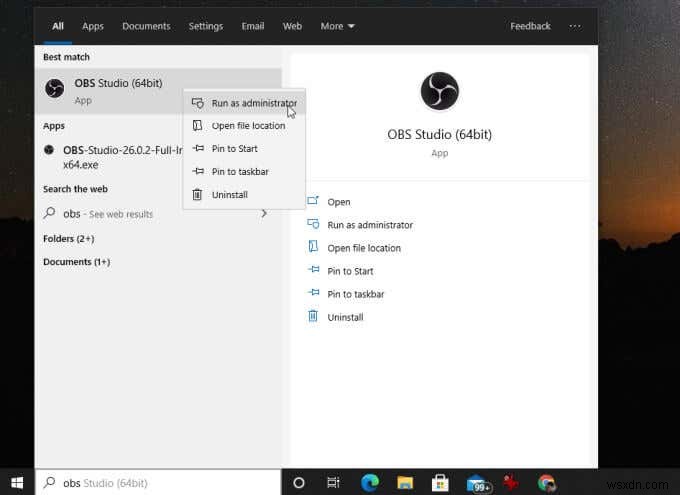This screenshot has width=680, height=495.
Task: Click the web search magnifier icon
Action: coord(49,213)
